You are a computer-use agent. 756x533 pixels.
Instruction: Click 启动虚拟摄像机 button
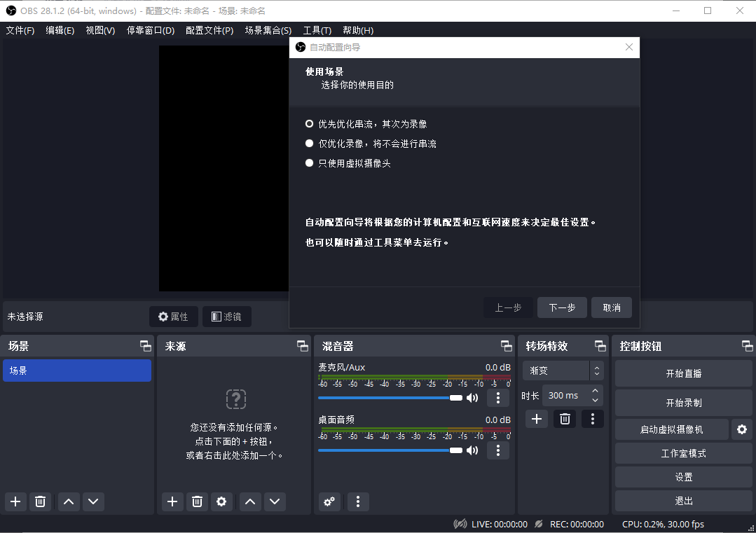(x=672, y=429)
